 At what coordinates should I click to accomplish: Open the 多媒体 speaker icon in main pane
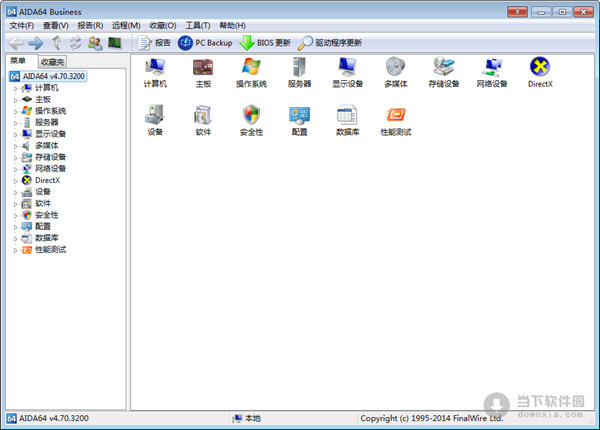pos(396,73)
